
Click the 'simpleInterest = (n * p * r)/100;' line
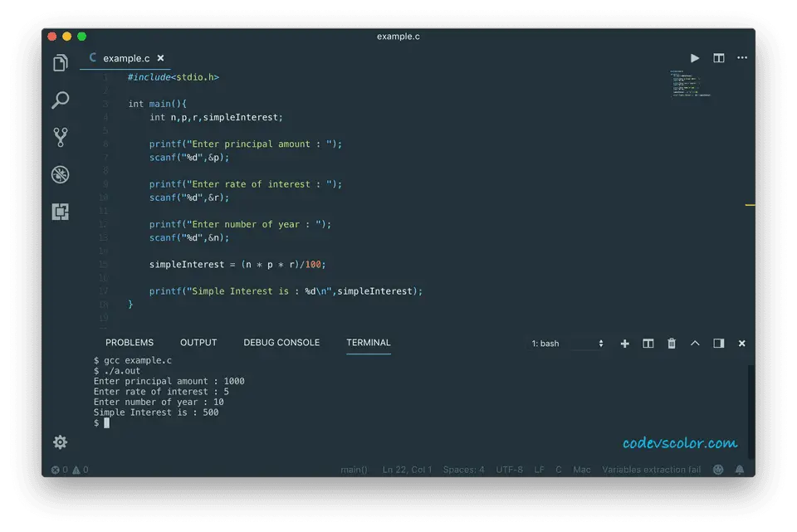coord(237,264)
